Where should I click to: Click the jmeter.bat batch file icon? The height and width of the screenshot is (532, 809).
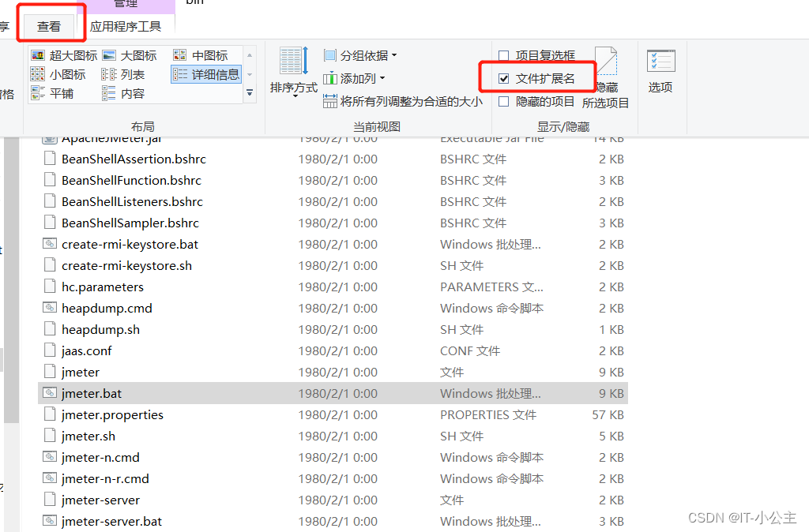point(50,393)
